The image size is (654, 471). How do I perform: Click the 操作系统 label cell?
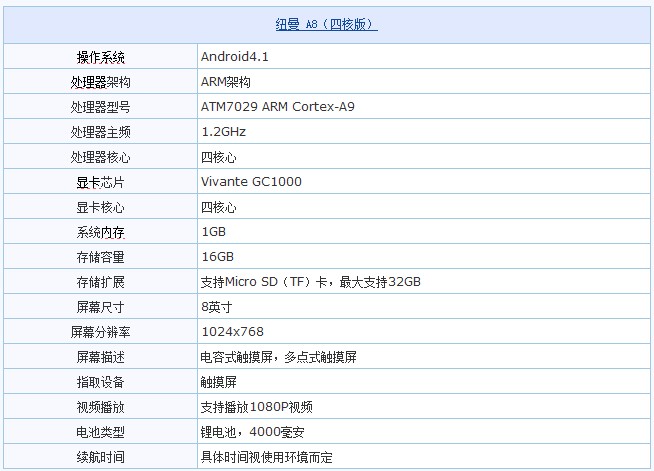[100, 57]
